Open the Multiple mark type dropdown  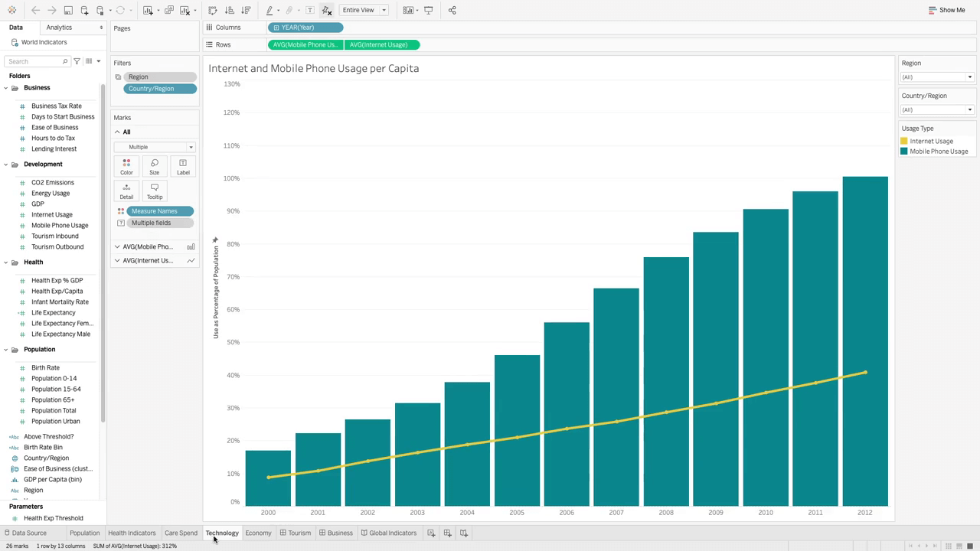(155, 147)
